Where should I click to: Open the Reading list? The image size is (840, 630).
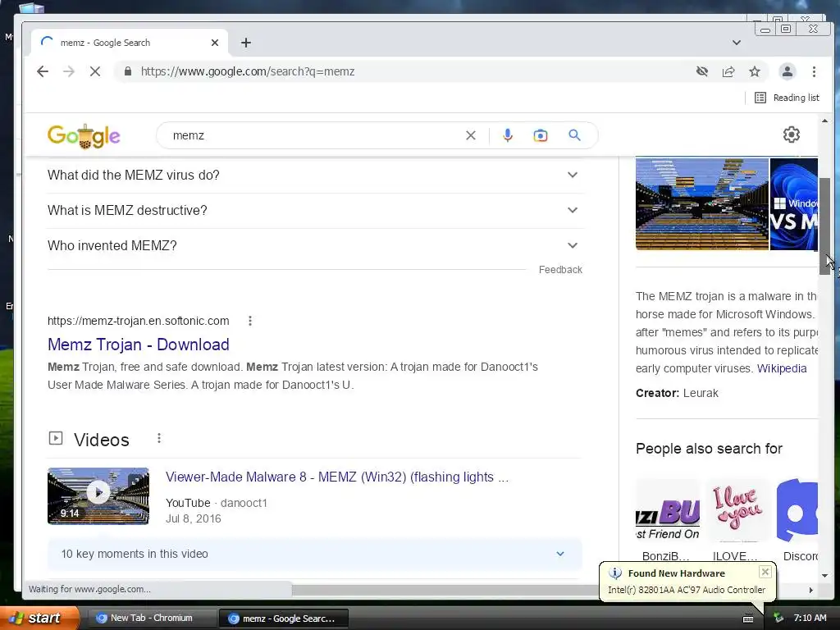[x=787, y=98]
